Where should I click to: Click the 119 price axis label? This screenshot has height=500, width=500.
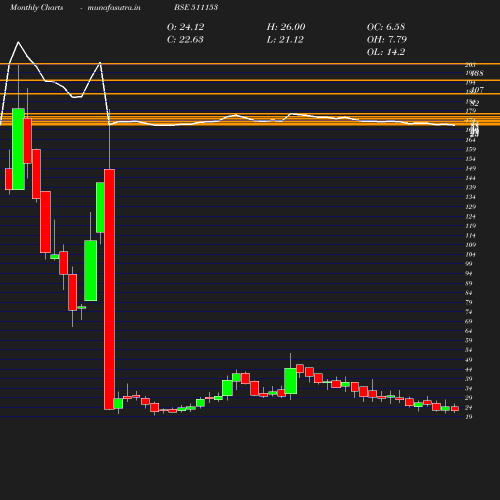click(470, 226)
